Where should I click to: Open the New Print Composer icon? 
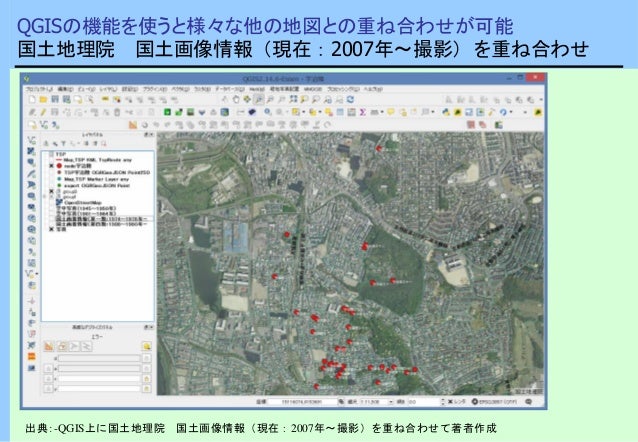click(78, 99)
